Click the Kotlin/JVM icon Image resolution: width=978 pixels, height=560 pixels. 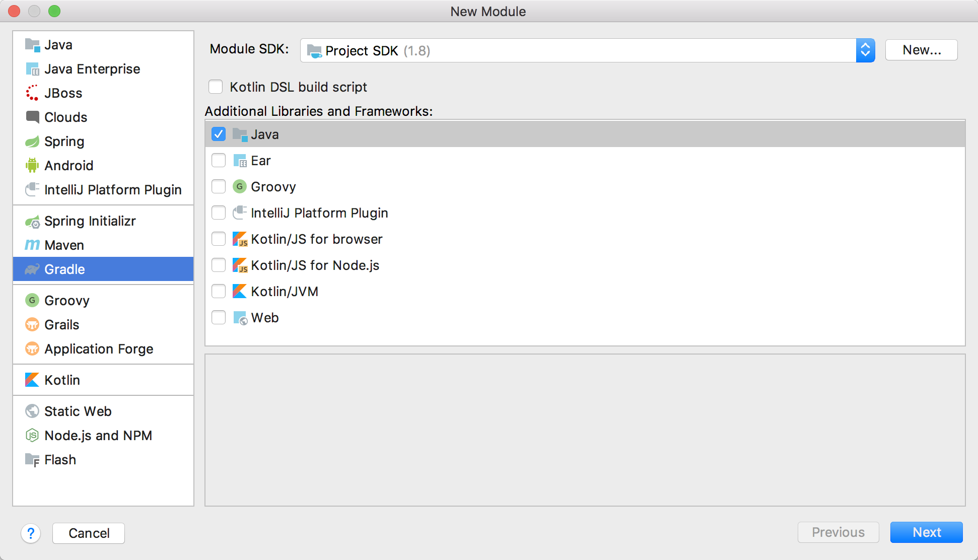coord(240,292)
